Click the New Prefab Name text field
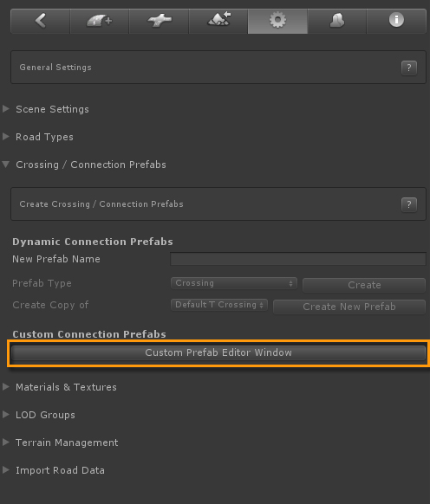 click(298, 259)
